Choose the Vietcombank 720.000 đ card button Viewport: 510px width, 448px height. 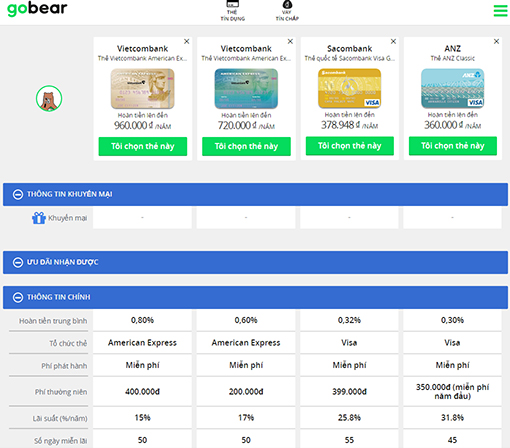246,146
